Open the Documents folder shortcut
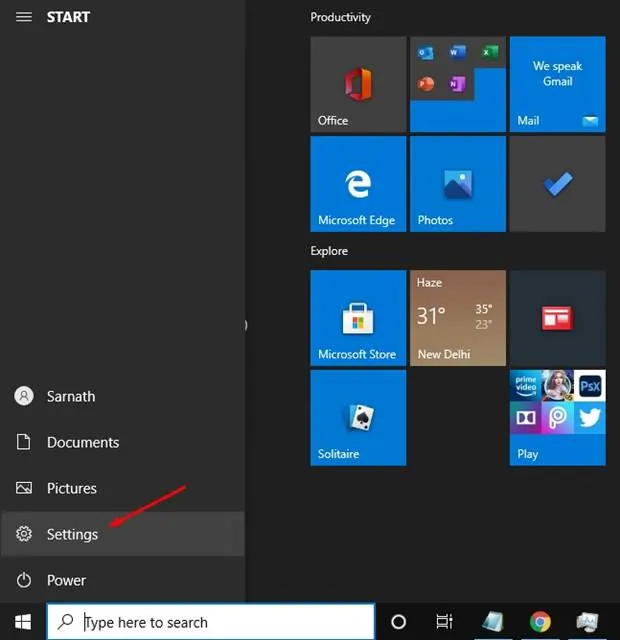 82,442
